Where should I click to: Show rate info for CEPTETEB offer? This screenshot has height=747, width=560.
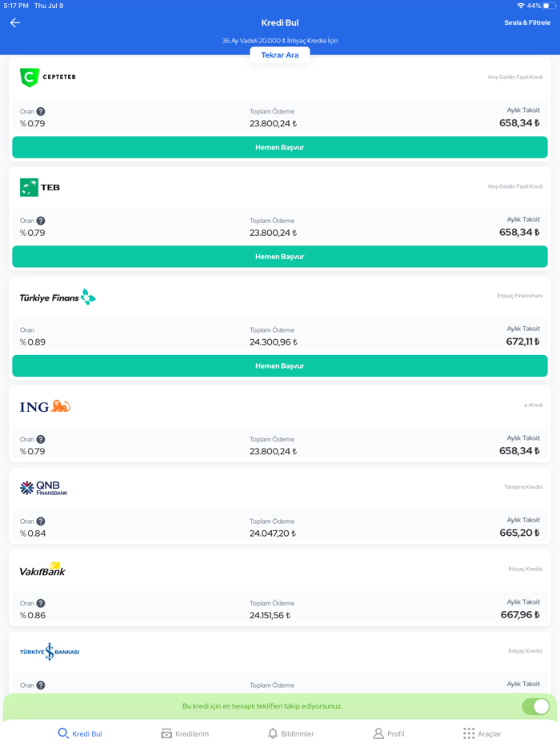coord(41,112)
